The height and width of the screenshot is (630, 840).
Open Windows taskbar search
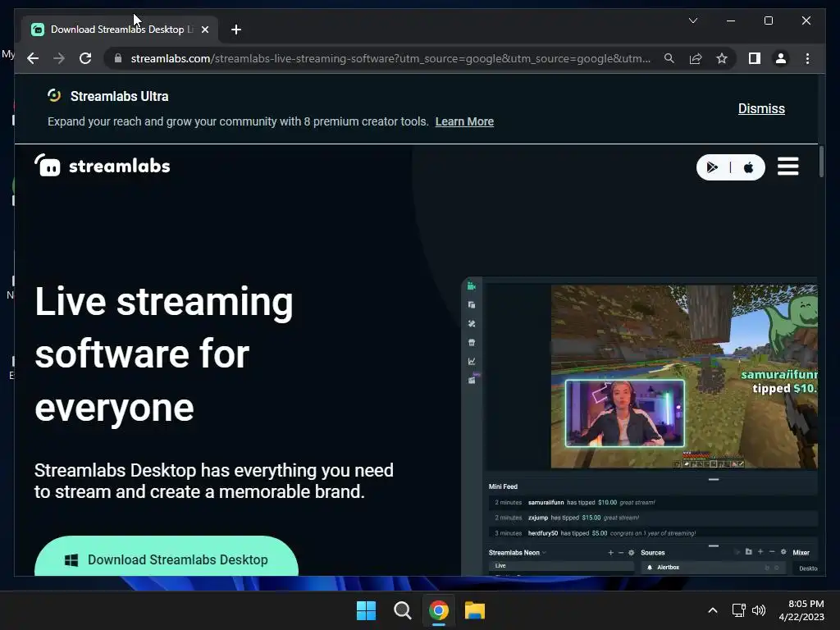coord(402,610)
